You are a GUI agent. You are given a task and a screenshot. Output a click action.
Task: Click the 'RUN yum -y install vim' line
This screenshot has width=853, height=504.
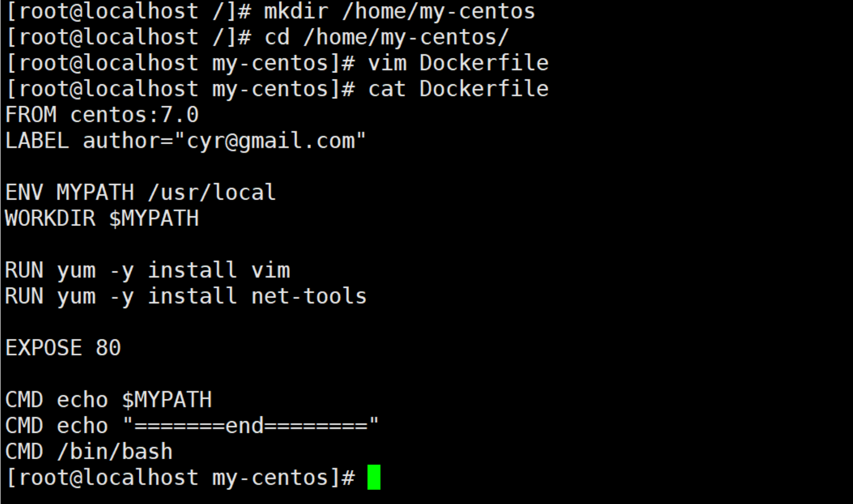click(x=147, y=270)
